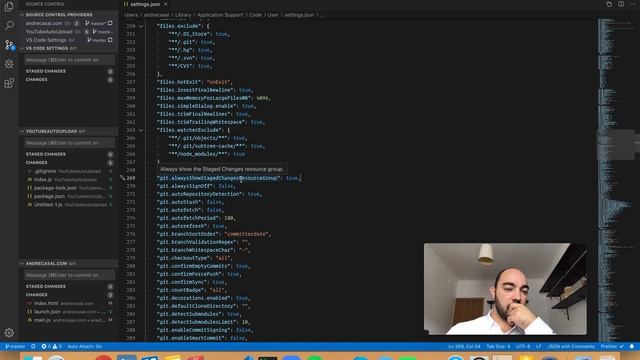Select the settings.json editor tab
640x360 pixels.
[145, 4]
